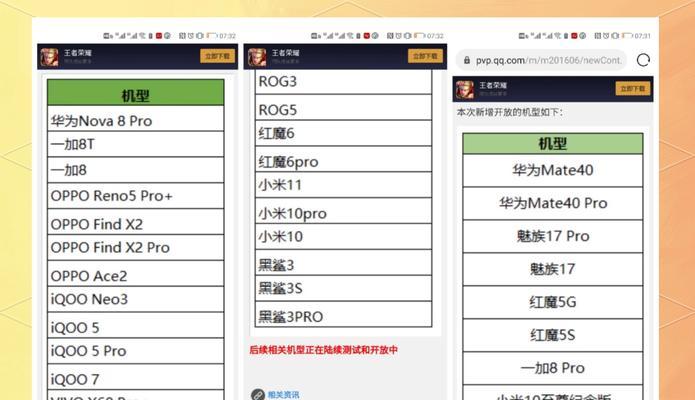
Task: Select the 一加8 Pro row
Action: point(552,368)
